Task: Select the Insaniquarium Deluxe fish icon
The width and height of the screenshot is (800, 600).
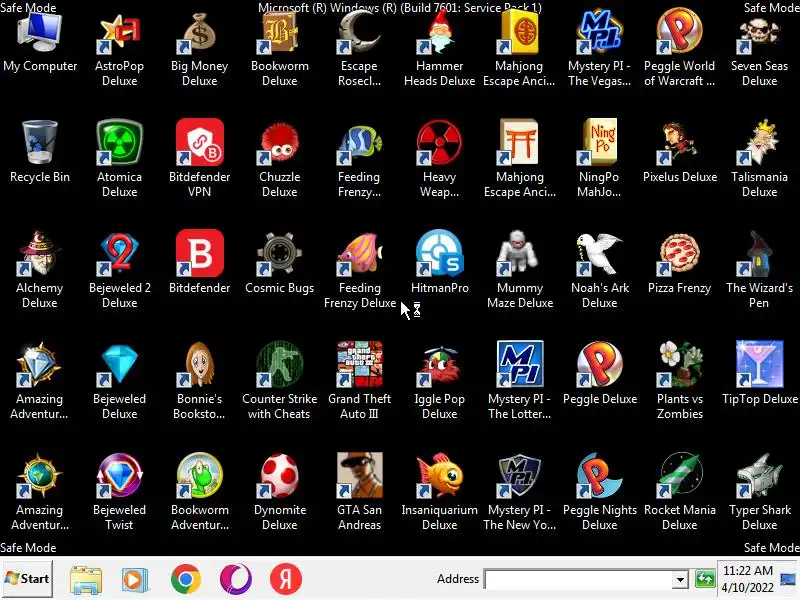Action: (439, 491)
